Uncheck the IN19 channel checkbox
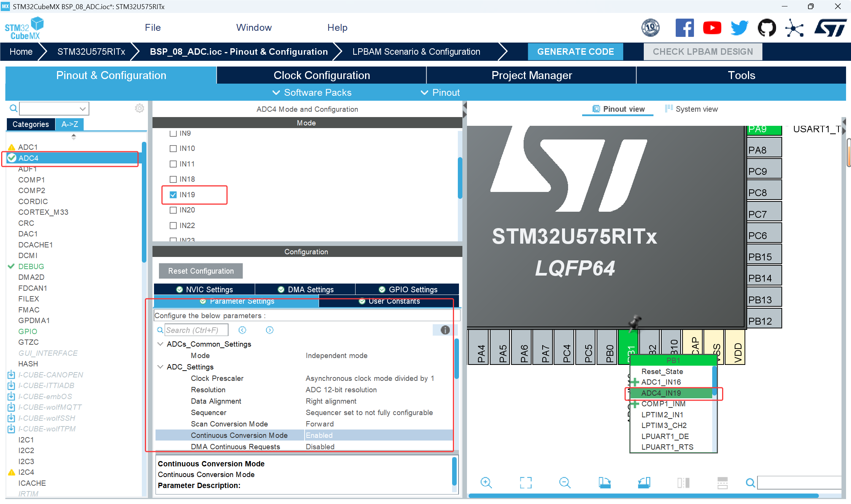 click(x=173, y=195)
